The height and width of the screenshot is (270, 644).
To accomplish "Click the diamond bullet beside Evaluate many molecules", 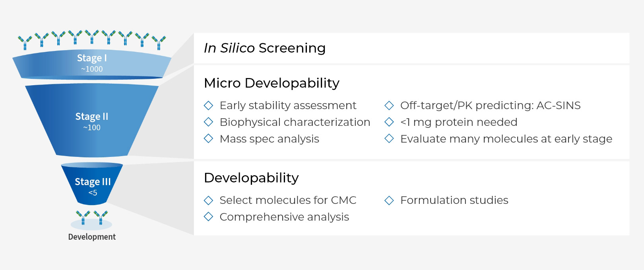I will coord(389,139).
